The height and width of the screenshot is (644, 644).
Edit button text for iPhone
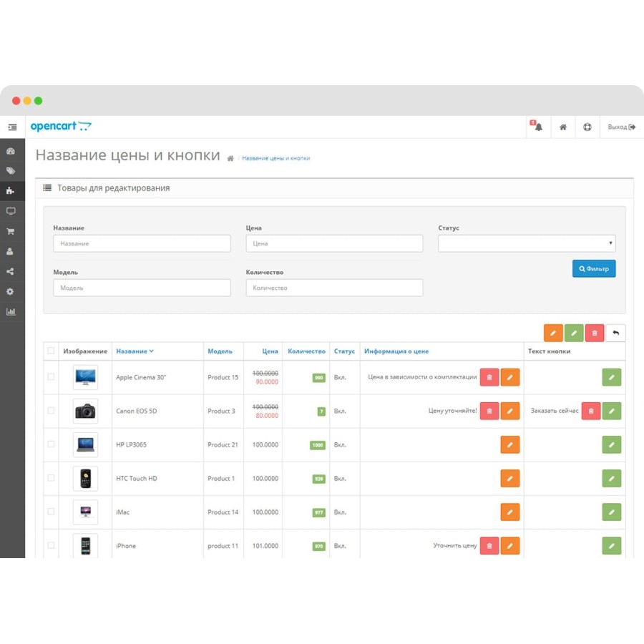(x=612, y=546)
